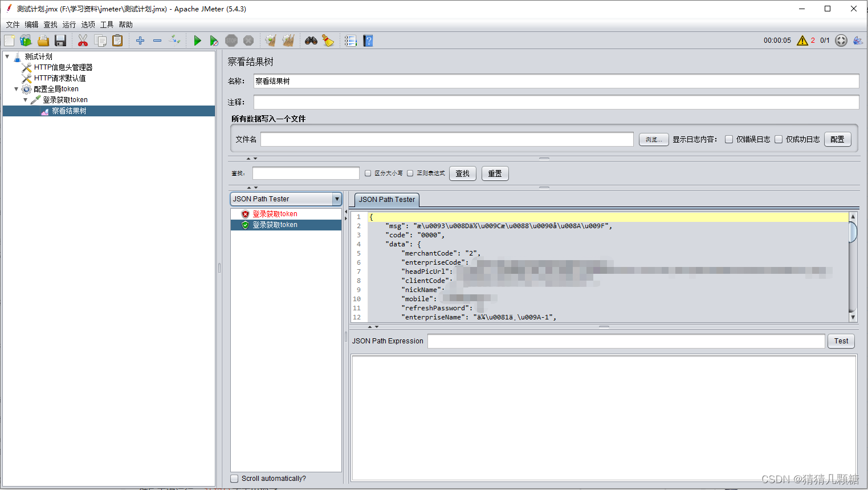
Task: Select the failed red 登录获取token result
Action: 275,214
